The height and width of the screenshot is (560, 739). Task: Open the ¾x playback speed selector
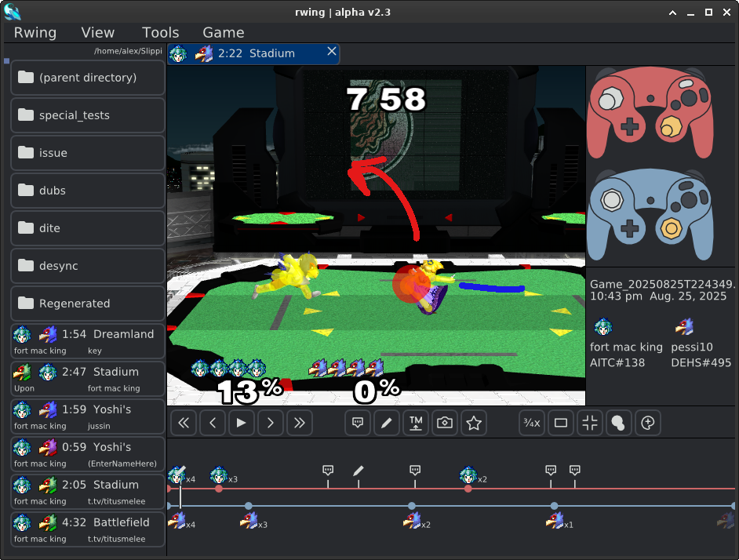pyautogui.click(x=532, y=423)
